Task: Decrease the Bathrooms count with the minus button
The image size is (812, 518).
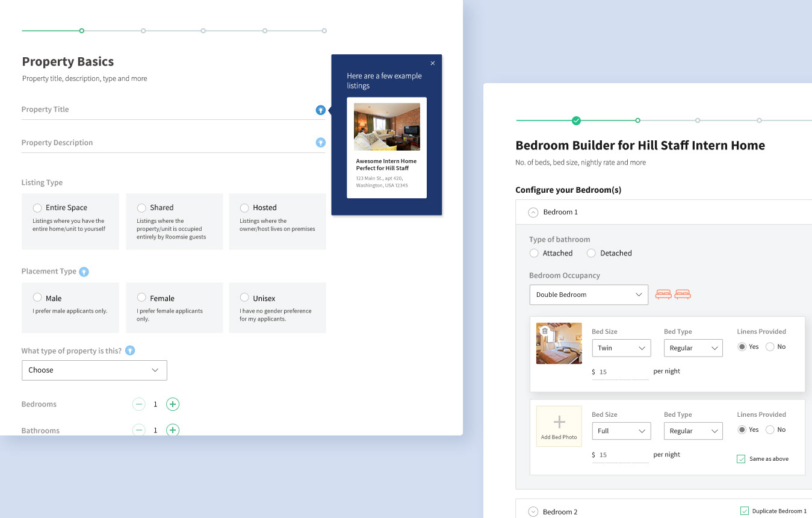Action: 139,430
